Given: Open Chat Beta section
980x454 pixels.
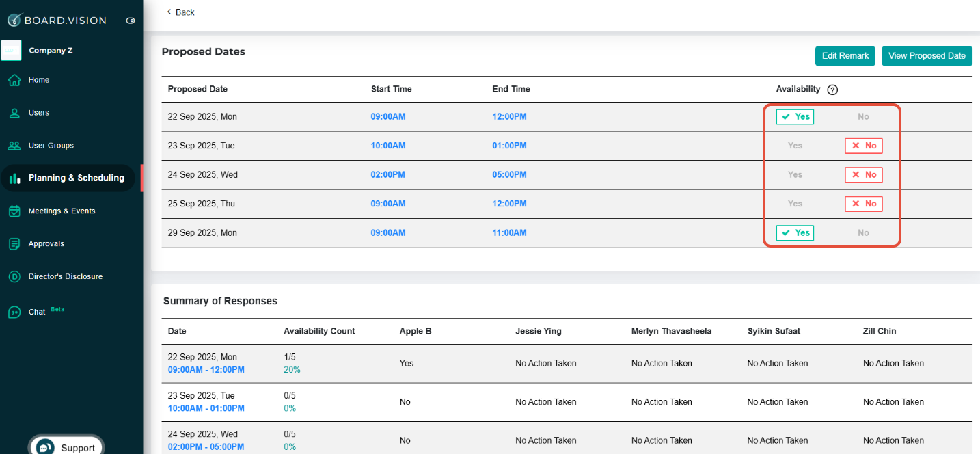Looking at the screenshot, I should (46, 311).
